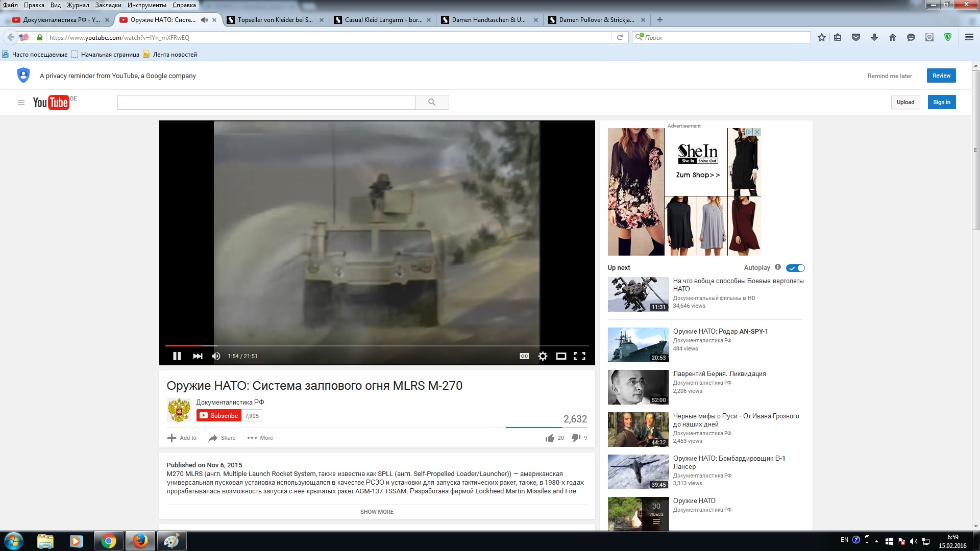Click the Subscribe button
980x551 pixels.
(219, 416)
